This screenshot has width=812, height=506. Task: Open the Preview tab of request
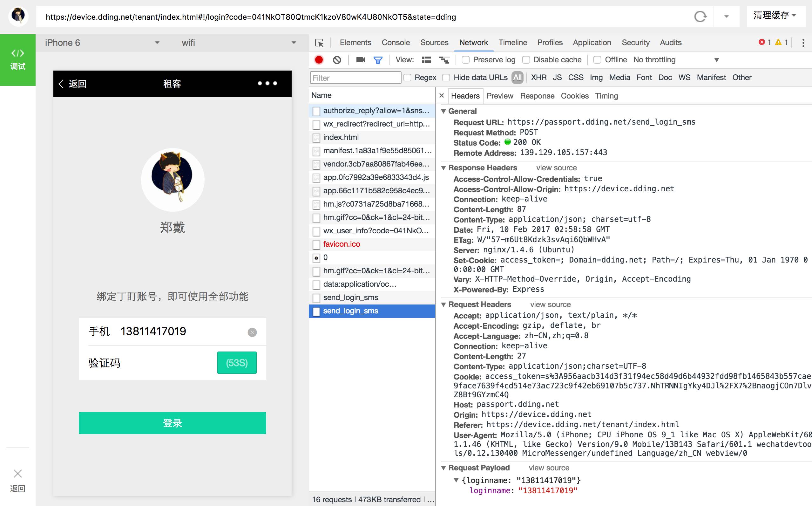click(x=500, y=96)
